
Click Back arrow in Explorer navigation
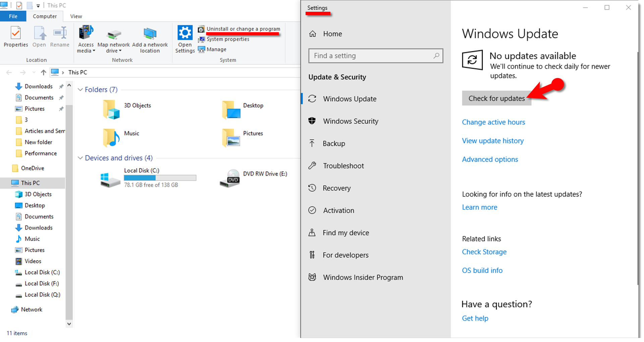pos(9,72)
